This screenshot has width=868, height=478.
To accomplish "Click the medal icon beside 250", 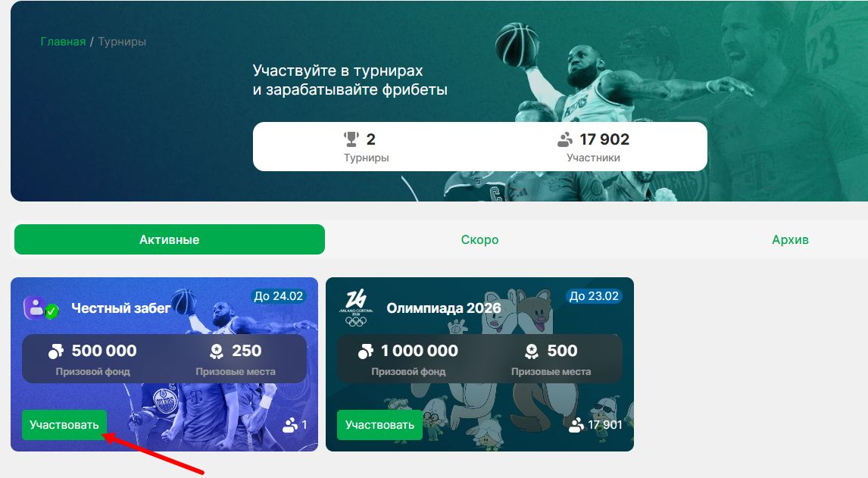I will pyautogui.click(x=217, y=351).
